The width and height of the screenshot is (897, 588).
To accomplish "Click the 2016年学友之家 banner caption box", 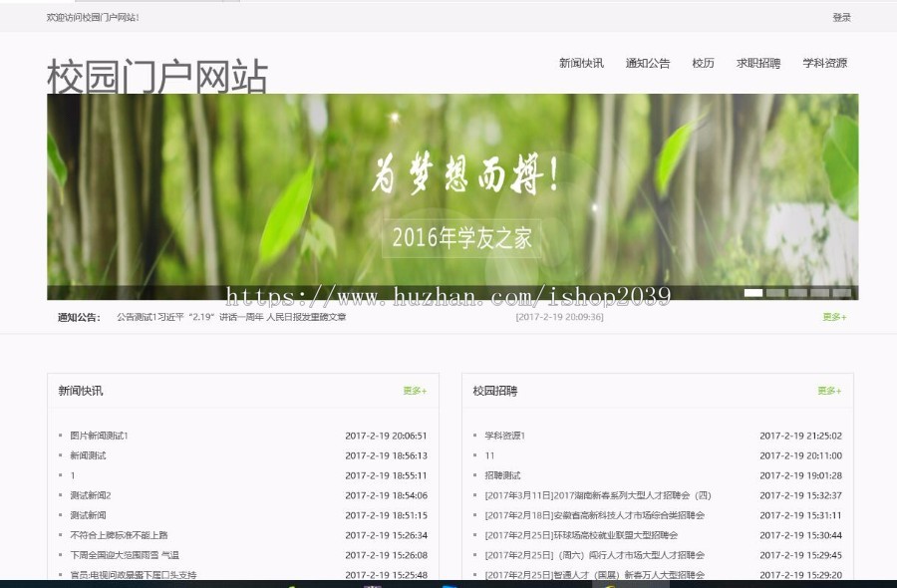I will point(461,238).
